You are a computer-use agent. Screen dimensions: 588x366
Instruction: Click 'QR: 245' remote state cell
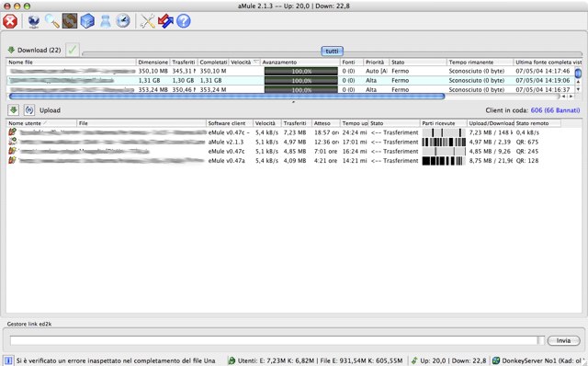point(526,151)
